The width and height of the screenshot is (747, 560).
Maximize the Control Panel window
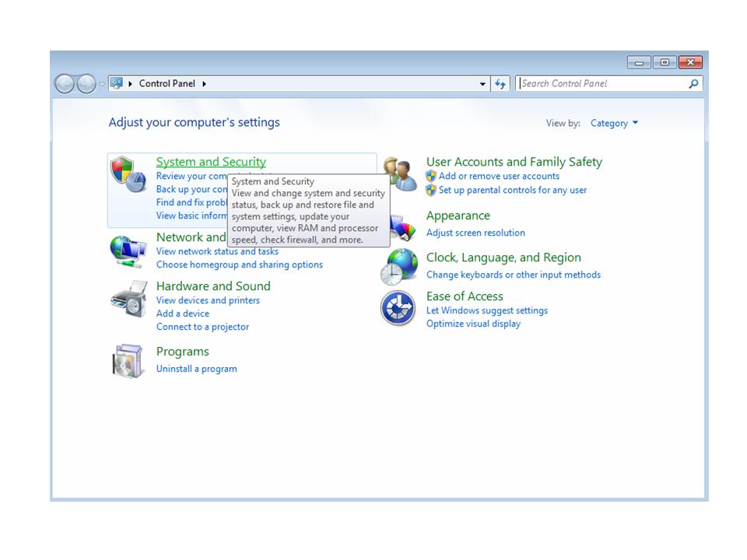click(665, 62)
